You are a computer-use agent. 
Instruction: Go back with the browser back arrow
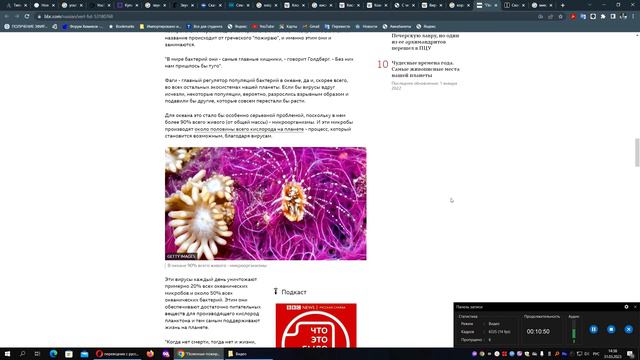(x=7, y=16)
